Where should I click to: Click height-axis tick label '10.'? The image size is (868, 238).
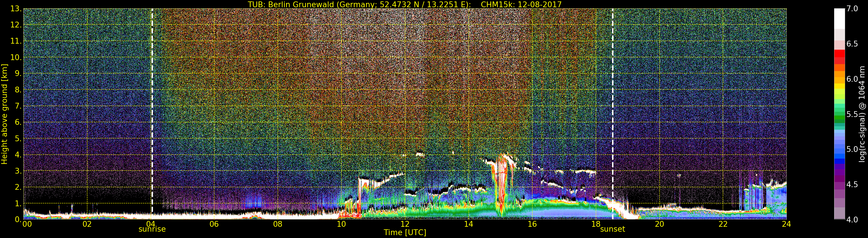tap(16, 57)
